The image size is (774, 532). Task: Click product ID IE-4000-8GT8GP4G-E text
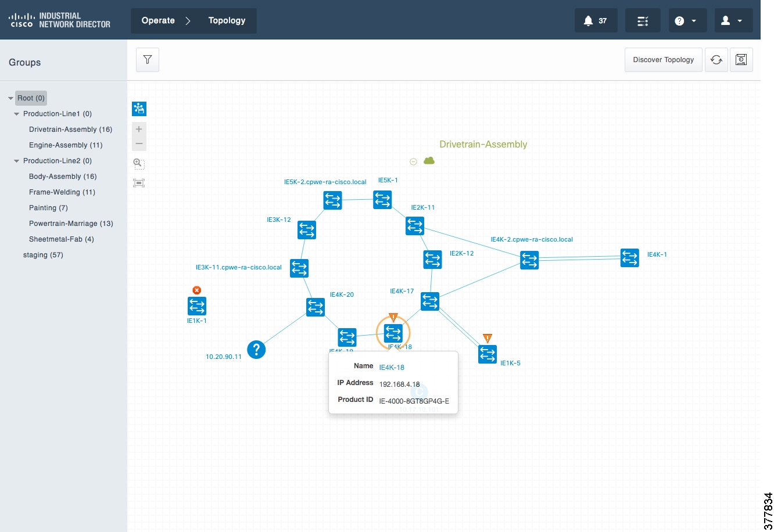pos(414,401)
